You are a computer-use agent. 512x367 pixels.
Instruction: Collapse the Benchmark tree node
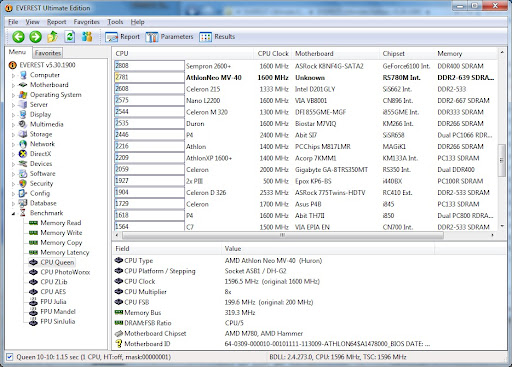pyautogui.click(x=13, y=213)
